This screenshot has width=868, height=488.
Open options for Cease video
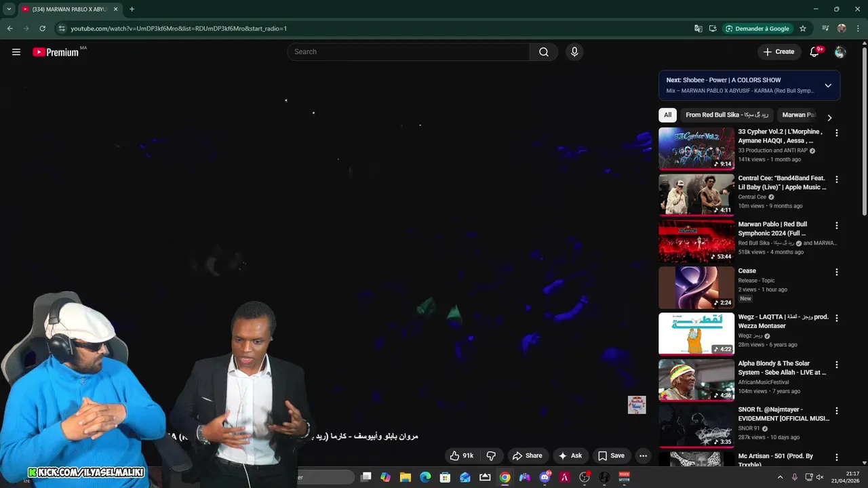(836, 272)
